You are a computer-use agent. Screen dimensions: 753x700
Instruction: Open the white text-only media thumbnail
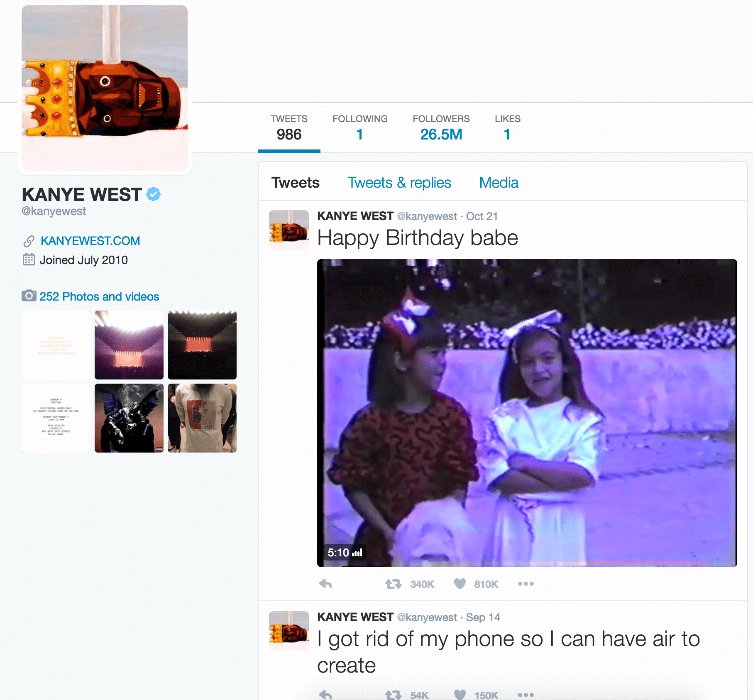[56, 345]
